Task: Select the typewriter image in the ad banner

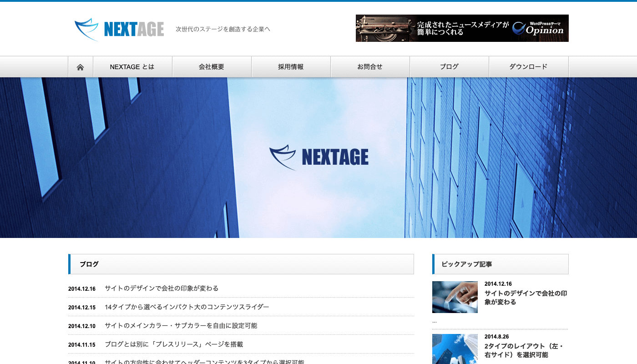Action: (384, 28)
